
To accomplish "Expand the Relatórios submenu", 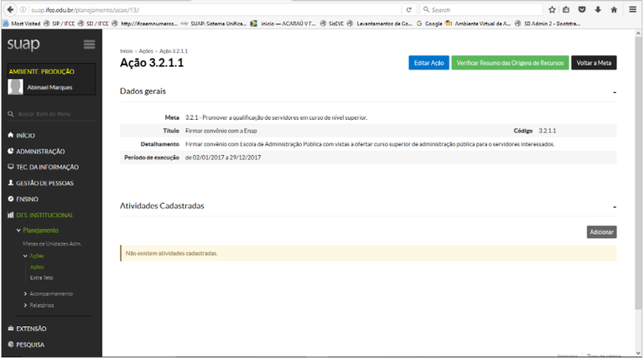I will 42,305.
